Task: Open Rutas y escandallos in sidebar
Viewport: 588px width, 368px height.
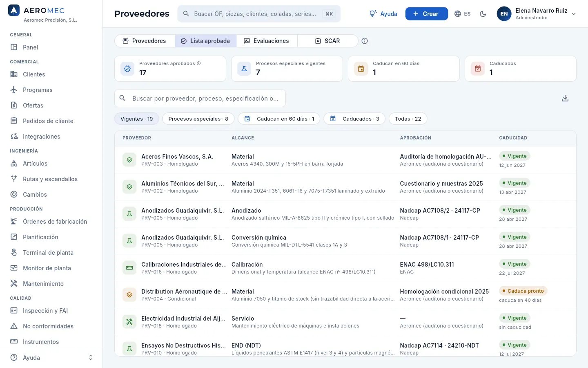Action: pos(51,179)
